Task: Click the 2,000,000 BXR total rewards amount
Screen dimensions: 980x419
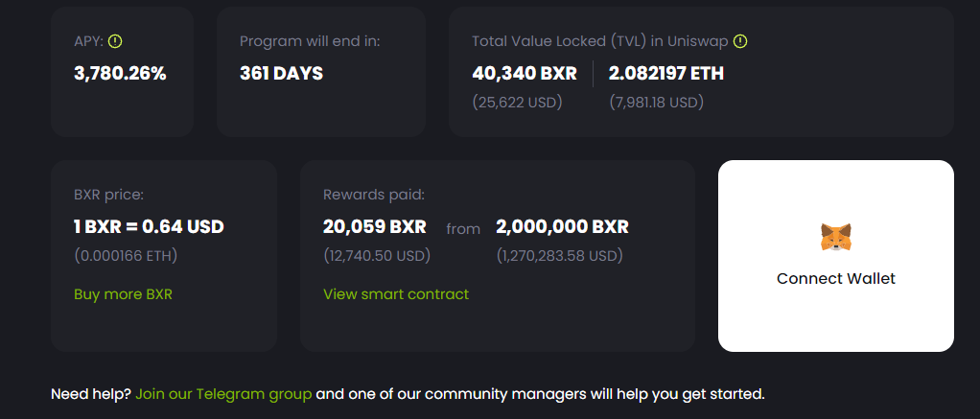Action: point(563,226)
